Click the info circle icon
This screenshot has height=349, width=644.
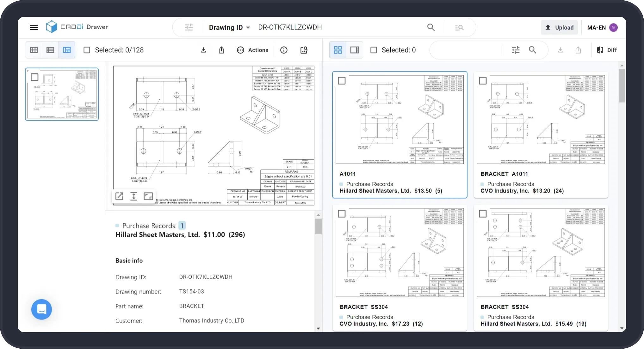click(284, 50)
